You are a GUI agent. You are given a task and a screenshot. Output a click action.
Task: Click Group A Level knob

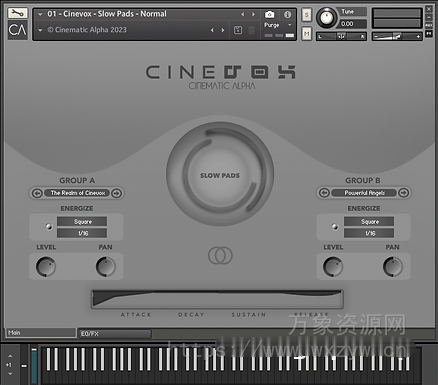click(x=46, y=266)
